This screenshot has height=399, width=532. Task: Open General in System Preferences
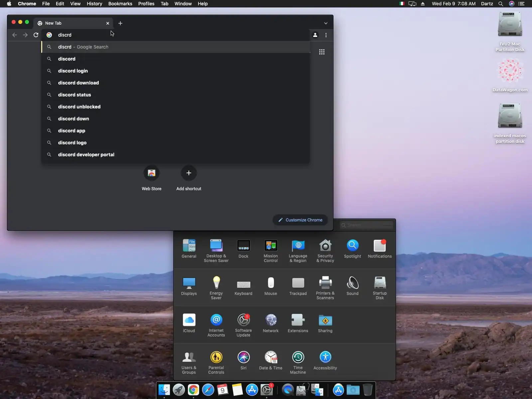coord(189,248)
